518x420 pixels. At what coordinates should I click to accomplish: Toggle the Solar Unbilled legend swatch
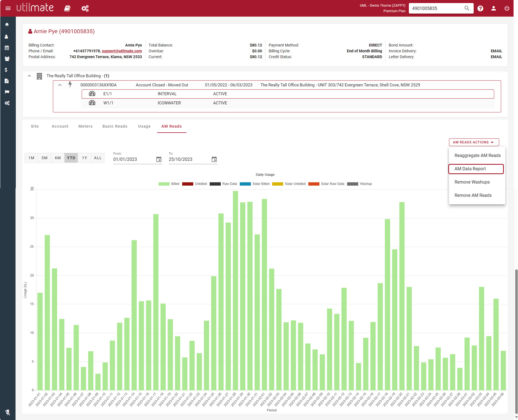[x=278, y=184]
